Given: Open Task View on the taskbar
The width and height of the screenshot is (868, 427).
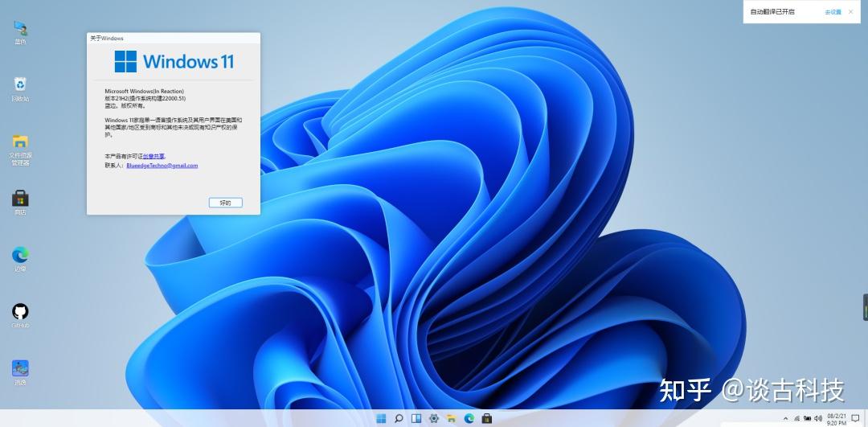Looking at the screenshot, I should [x=416, y=418].
